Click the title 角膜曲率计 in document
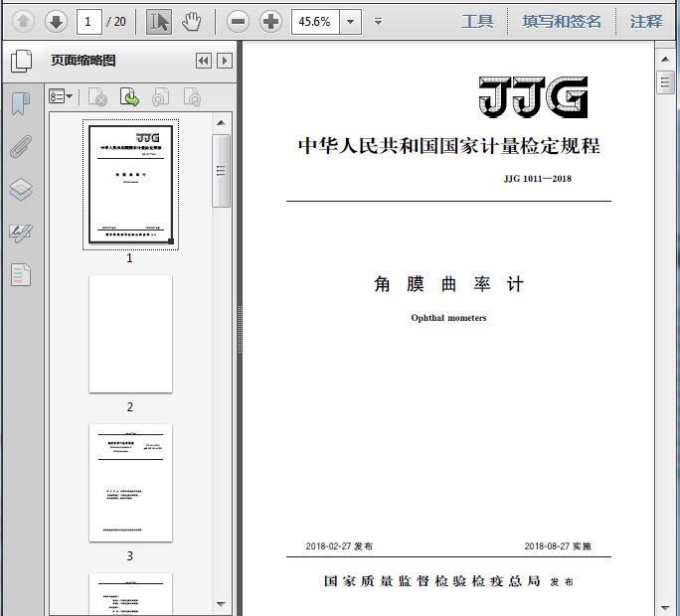 click(x=448, y=284)
